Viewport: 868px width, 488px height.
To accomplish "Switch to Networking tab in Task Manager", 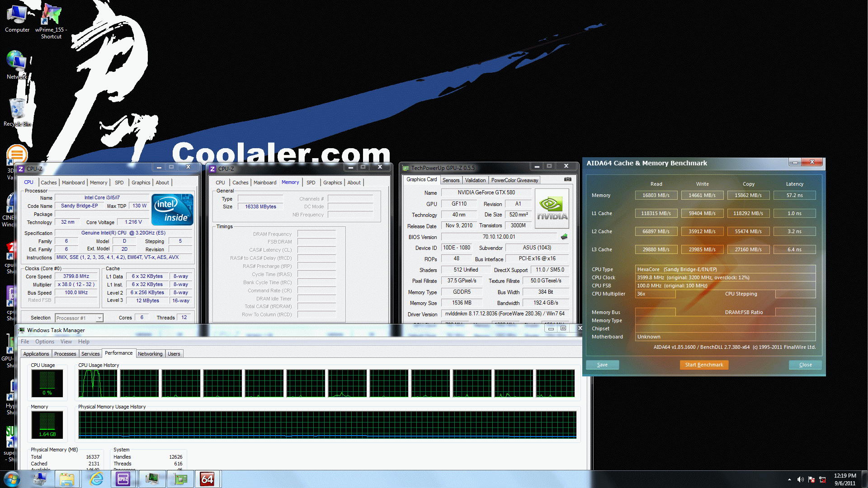I will [150, 354].
